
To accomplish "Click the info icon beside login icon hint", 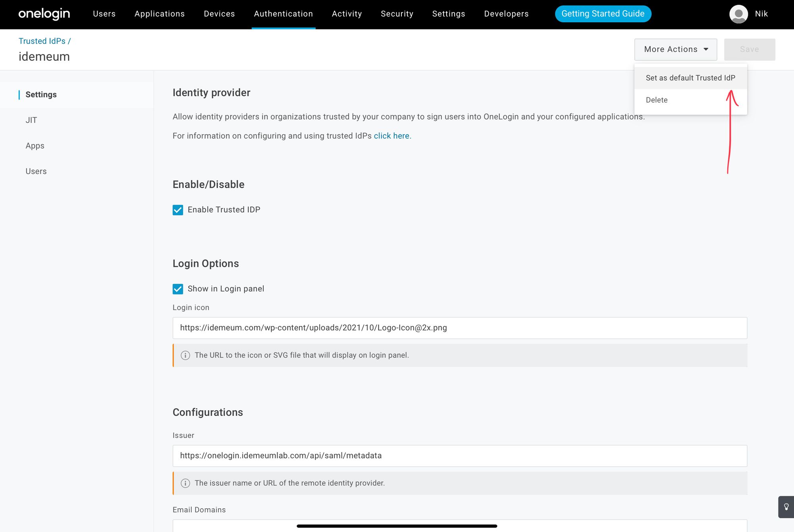I will [185, 355].
